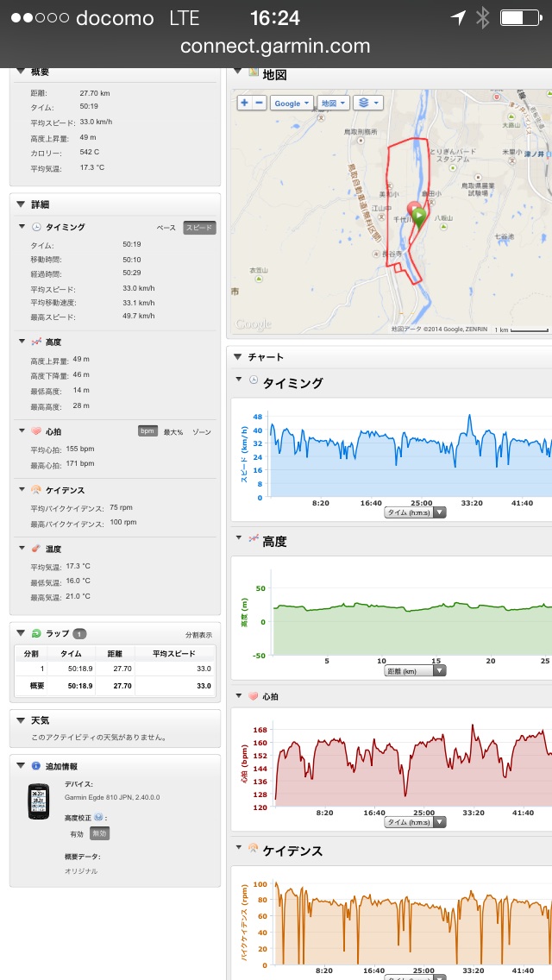Tap the connect.garmin.com address bar
Viewport: 552px width, 980px height.
(x=275, y=46)
